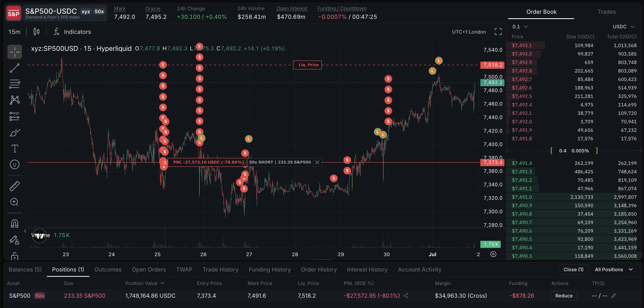This screenshot has height=308, width=644.
Task: Select the trend line drawing tool
Action: [15, 68]
